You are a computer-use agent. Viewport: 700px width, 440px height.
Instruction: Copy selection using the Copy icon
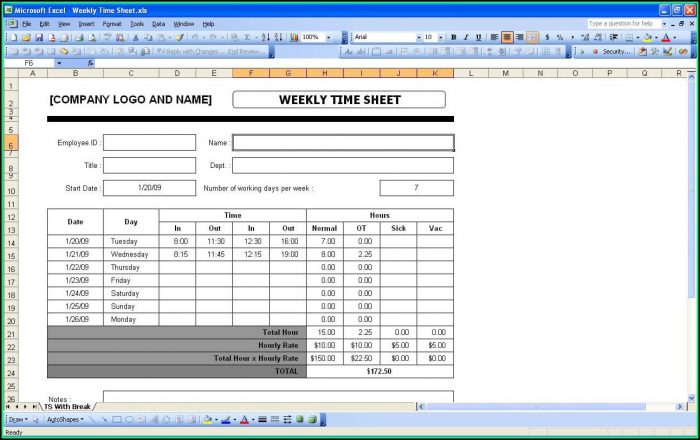pos(149,37)
